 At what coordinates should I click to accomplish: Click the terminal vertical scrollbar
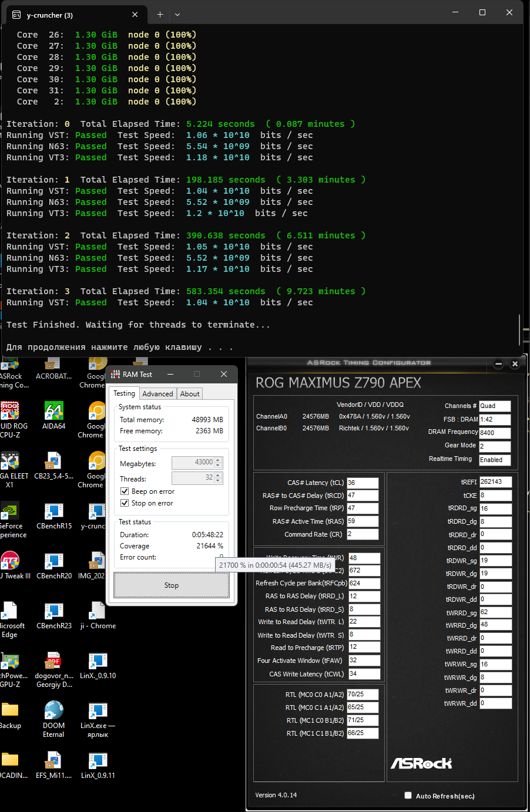click(x=520, y=331)
